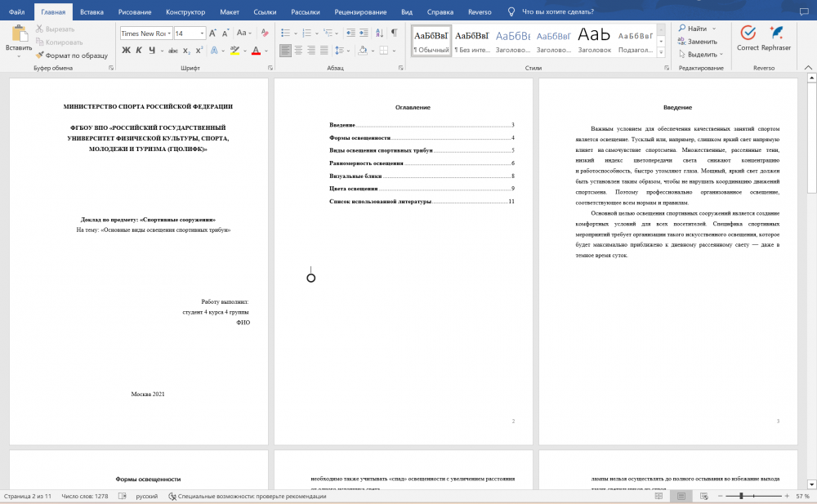This screenshot has height=504, width=817.
Task: Switch to the Конструктор tab
Action: (x=185, y=11)
